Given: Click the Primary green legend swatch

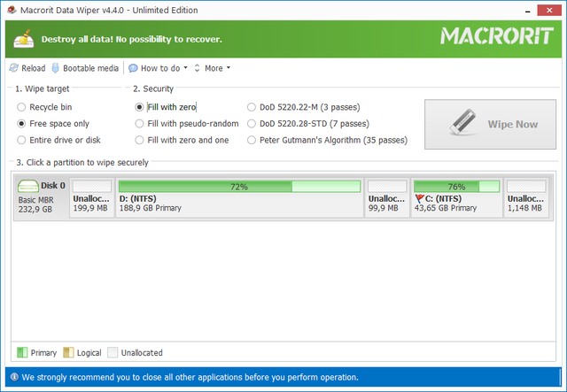Looking at the screenshot, I should (x=22, y=352).
